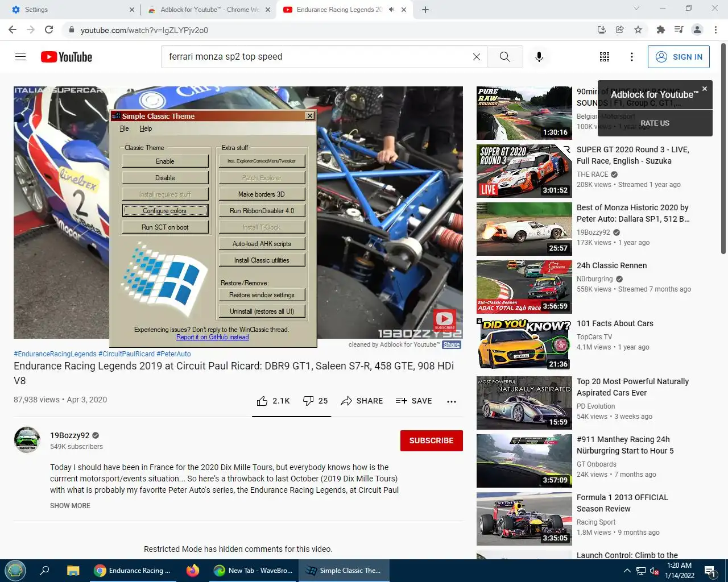Open the Chrome profile avatar
This screenshot has width=728, height=582.
(697, 30)
